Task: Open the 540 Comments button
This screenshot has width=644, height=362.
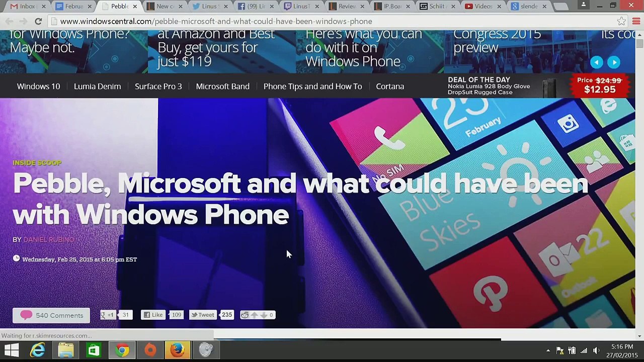Action: [x=51, y=315]
